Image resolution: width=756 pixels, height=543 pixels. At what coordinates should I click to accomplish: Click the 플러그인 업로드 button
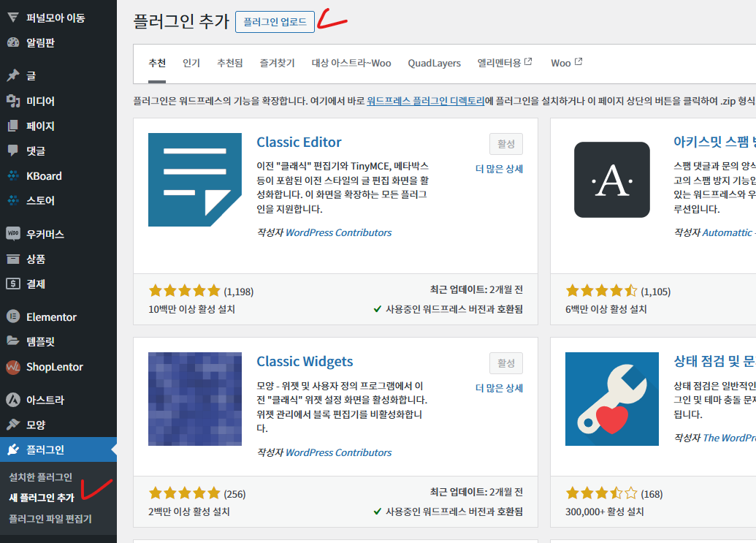[275, 22]
